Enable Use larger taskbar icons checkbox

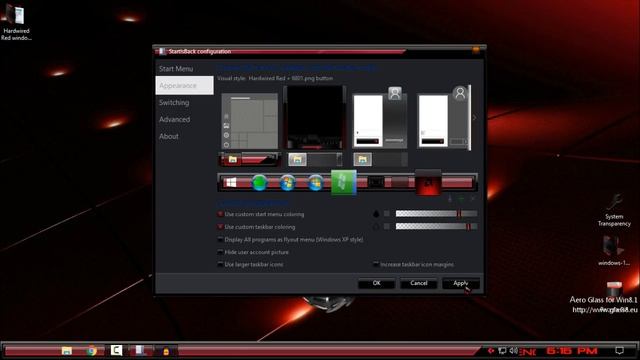pyautogui.click(x=220, y=264)
